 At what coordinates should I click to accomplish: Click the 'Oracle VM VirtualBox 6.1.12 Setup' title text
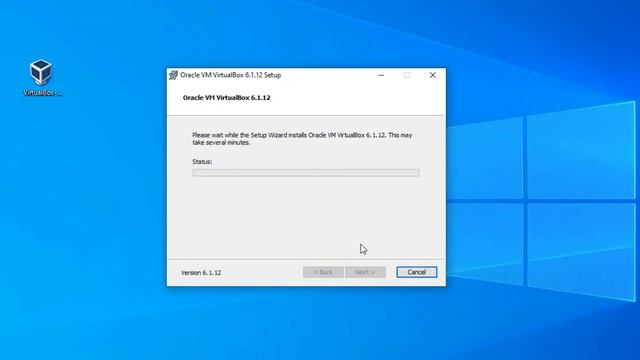point(231,75)
